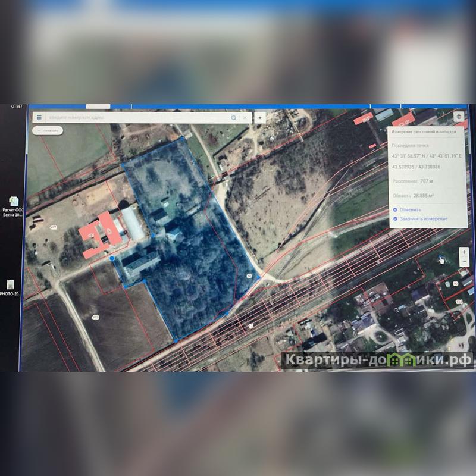This screenshot has height=476, width=476.
Task: Click the white browser tab at top
Action: point(98,106)
